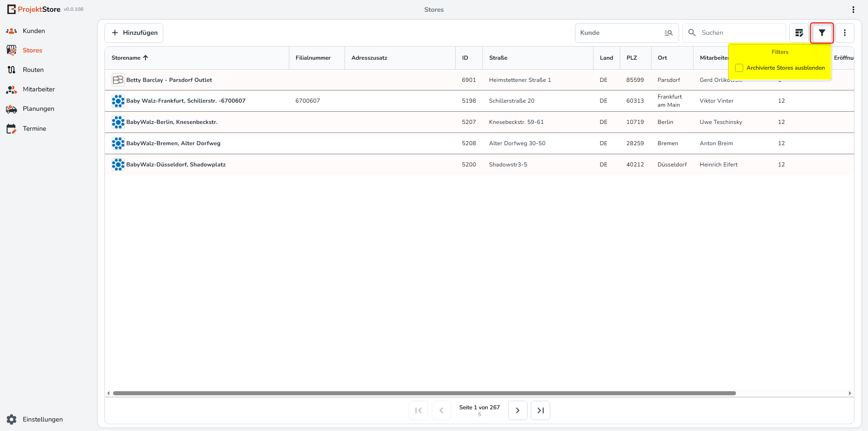The height and width of the screenshot is (431, 868).
Task: Click the ProjektStore logo icon
Action: click(11, 9)
